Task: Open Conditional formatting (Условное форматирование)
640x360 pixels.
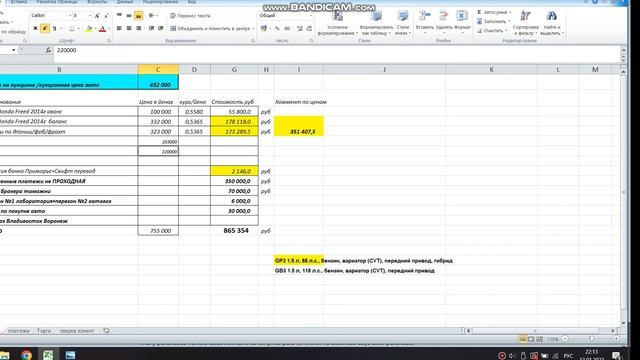Action: click(338, 22)
